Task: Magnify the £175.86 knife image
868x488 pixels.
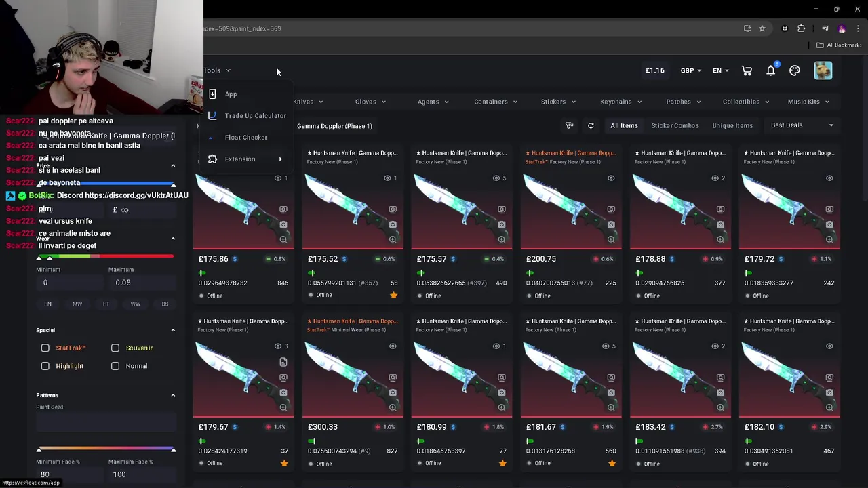Action: (283, 239)
